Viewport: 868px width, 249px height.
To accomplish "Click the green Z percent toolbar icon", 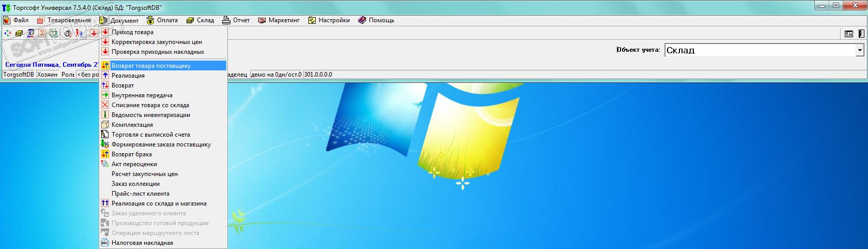I will pyautogui.click(x=54, y=33).
